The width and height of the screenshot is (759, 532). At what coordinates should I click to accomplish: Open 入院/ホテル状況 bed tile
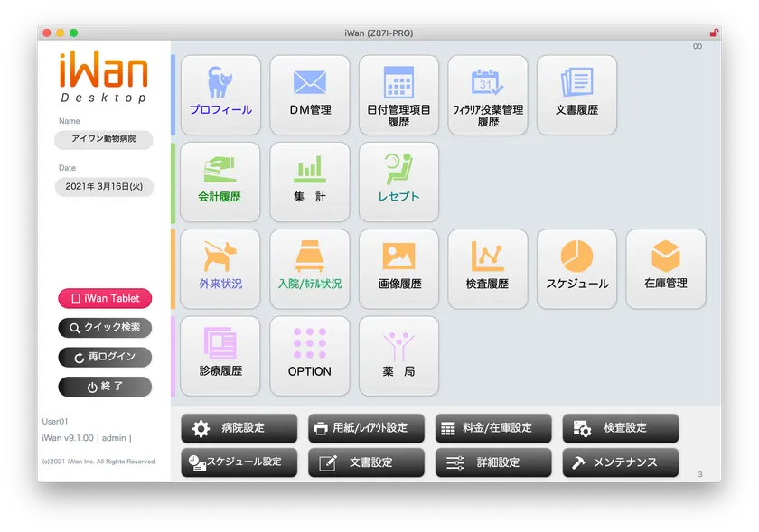pyautogui.click(x=310, y=269)
